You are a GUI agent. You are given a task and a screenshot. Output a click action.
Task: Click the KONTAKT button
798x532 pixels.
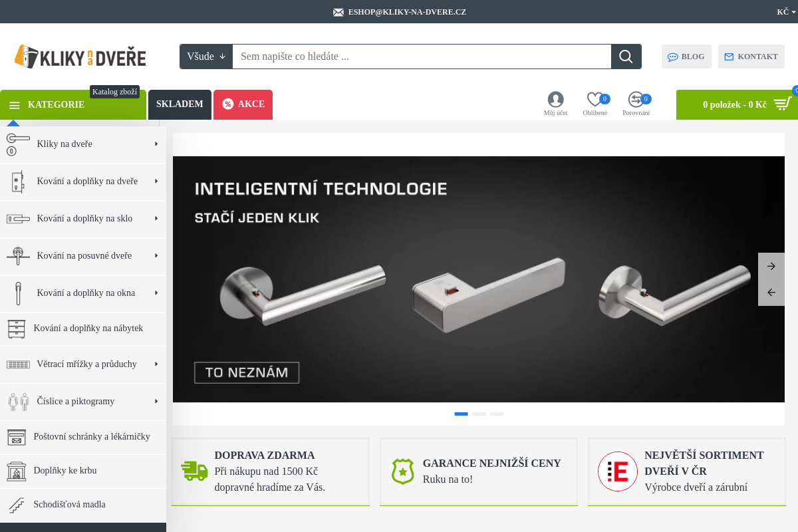(x=751, y=57)
